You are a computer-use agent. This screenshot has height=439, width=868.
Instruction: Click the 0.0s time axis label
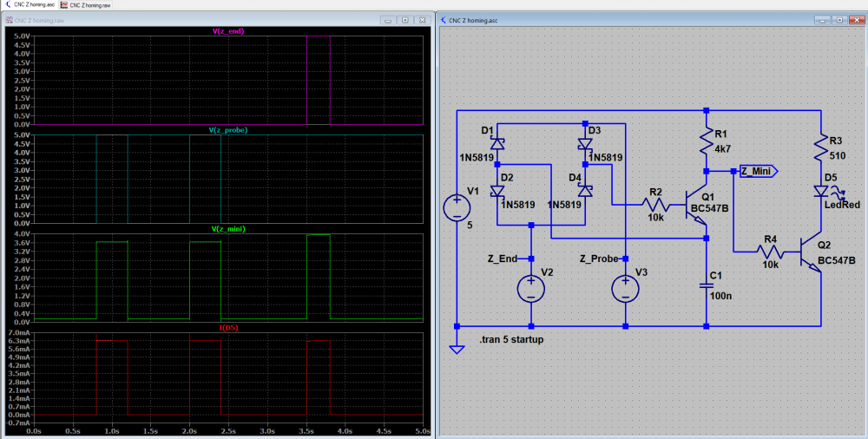(x=34, y=430)
